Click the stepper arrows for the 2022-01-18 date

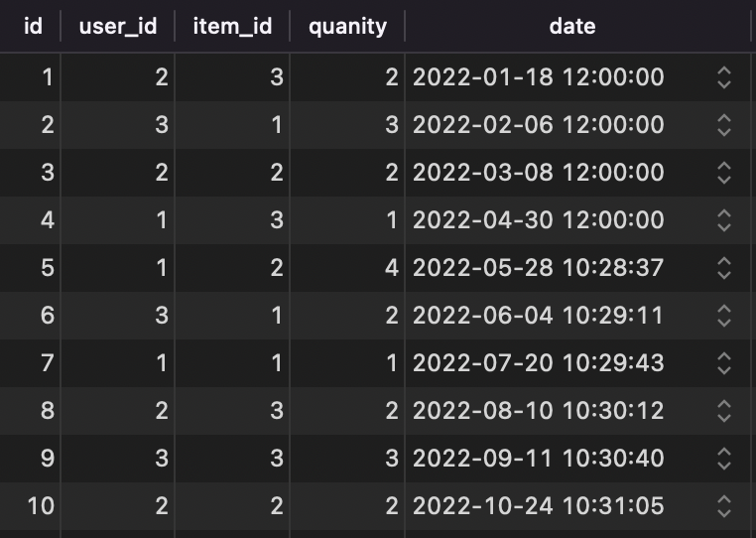click(x=724, y=77)
